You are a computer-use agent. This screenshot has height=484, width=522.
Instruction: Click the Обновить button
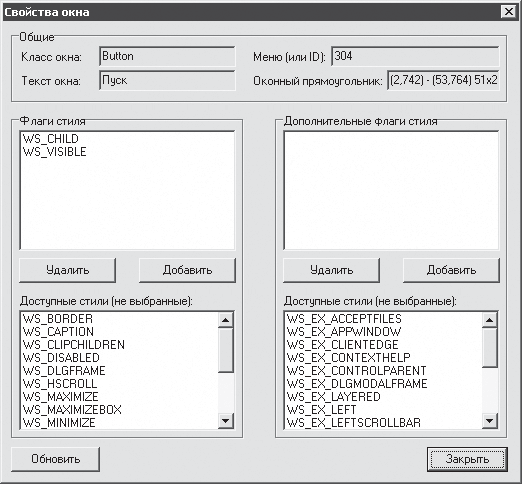[x=56, y=459]
